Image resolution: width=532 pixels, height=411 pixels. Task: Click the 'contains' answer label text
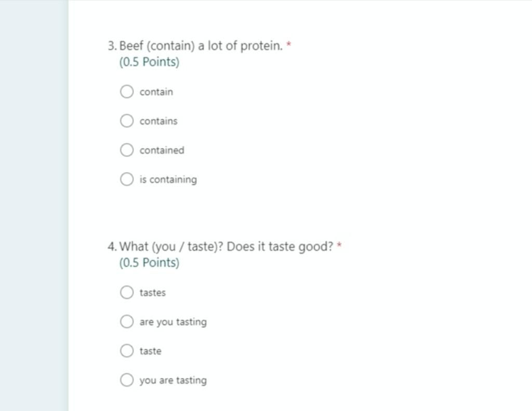[158, 121]
